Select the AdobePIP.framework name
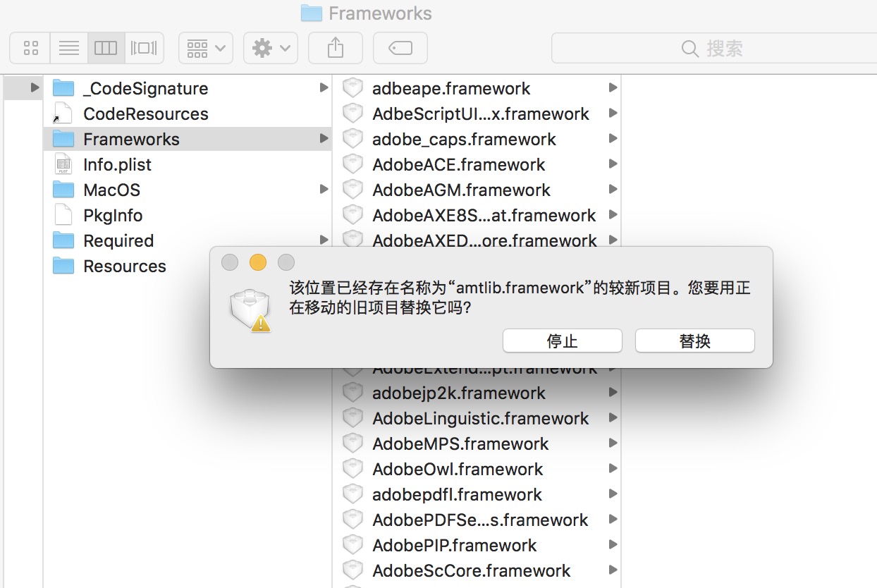Image resolution: width=877 pixels, height=588 pixels. (455, 545)
